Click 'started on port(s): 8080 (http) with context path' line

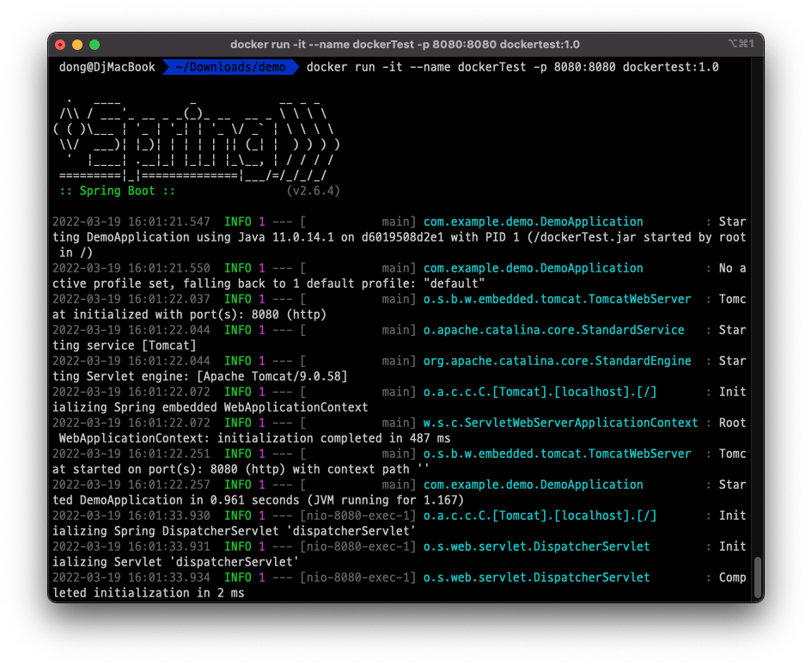click(x=241, y=470)
